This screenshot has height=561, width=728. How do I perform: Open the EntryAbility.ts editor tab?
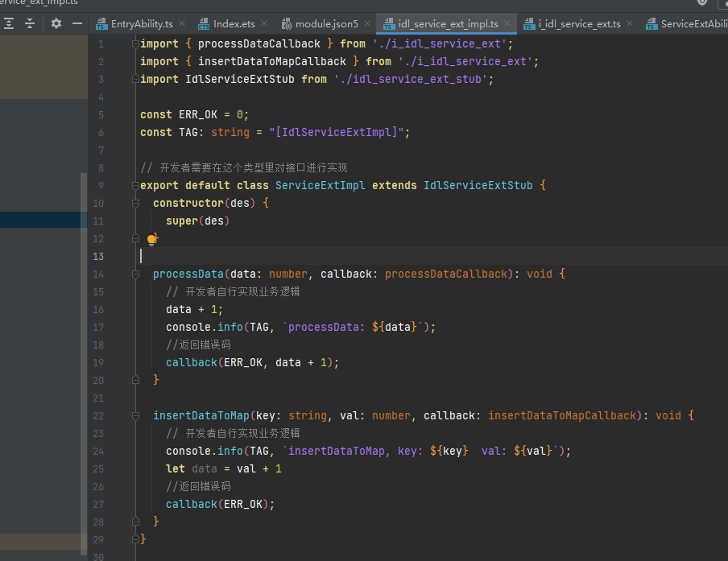(x=141, y=24)
